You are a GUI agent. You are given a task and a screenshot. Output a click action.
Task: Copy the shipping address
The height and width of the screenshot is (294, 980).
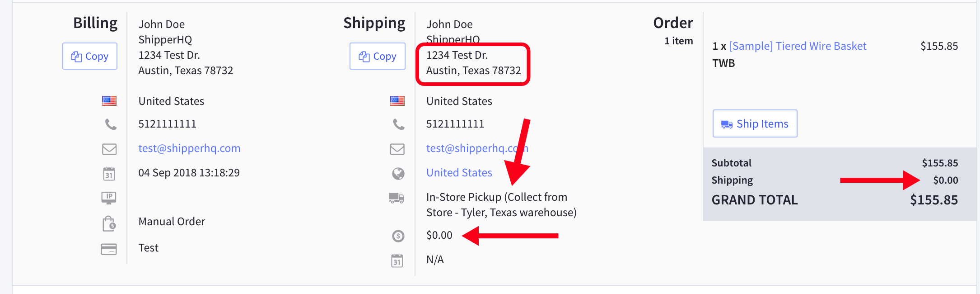point(378,56)
